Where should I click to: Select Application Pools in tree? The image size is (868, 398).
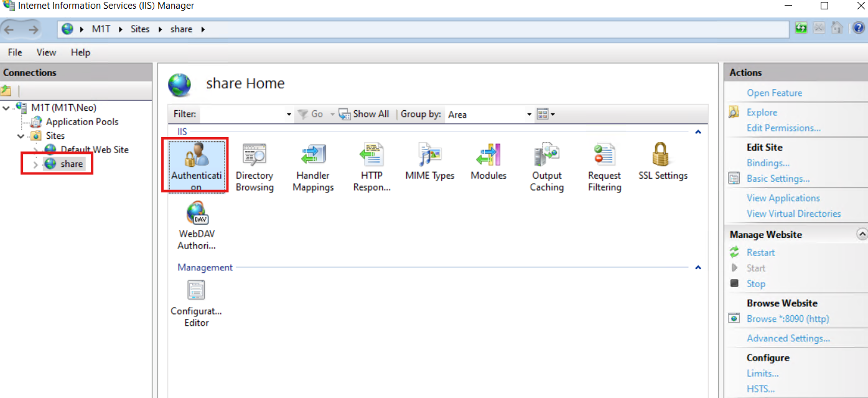82,122
